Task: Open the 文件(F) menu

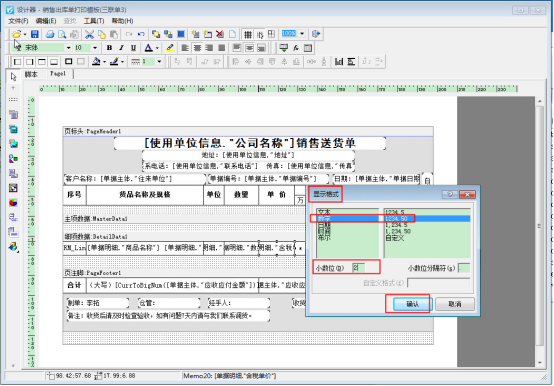Action: [x=18, y=21]
